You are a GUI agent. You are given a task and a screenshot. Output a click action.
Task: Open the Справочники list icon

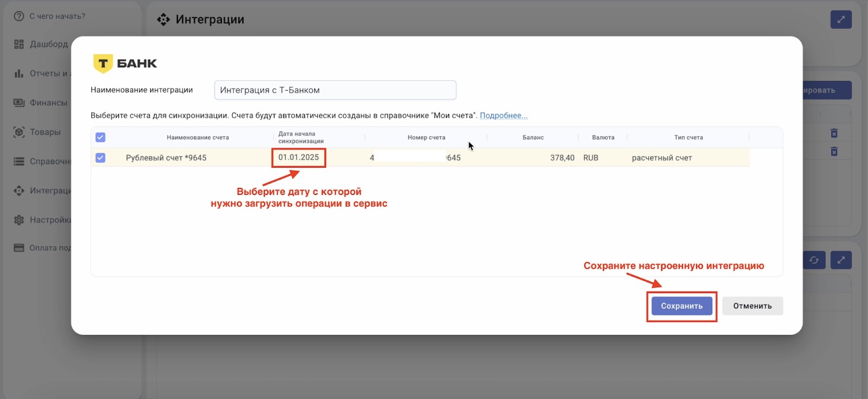click(x=19, y=161)
